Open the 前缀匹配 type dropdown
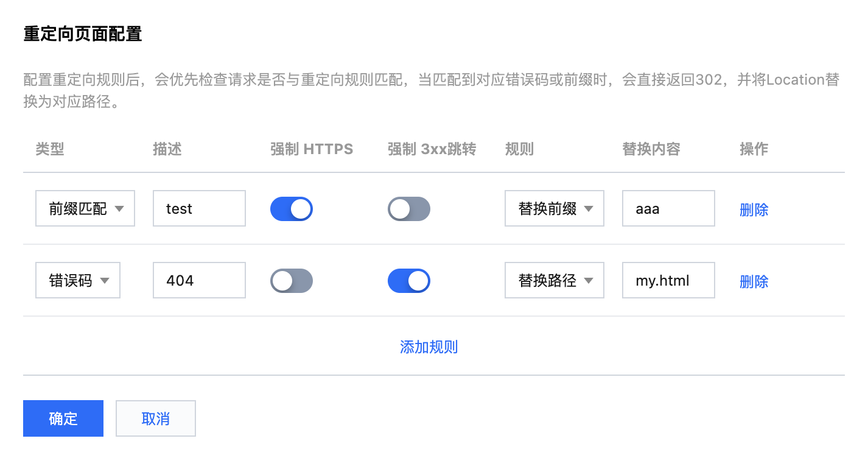The width and height of the screenshot is (868, 458). (x=85, y=209)
